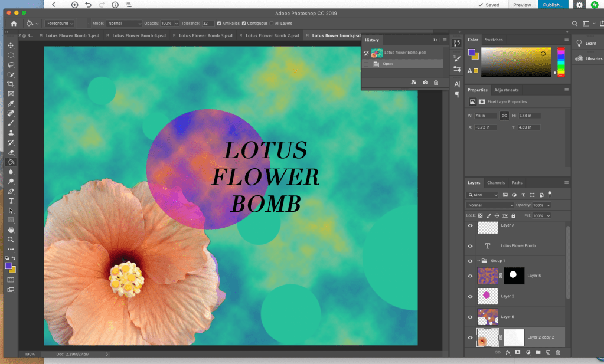Select the Pen tool
Screen dimensions: 604x364
pyautogui.click(x=11, y=191)
